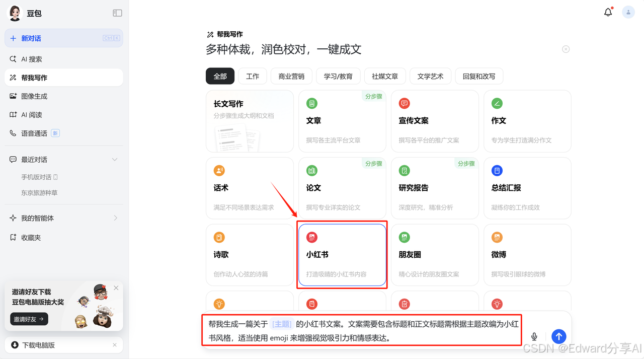Open the user profile avatar
644x359 pixels.
[x=628, y=12]
